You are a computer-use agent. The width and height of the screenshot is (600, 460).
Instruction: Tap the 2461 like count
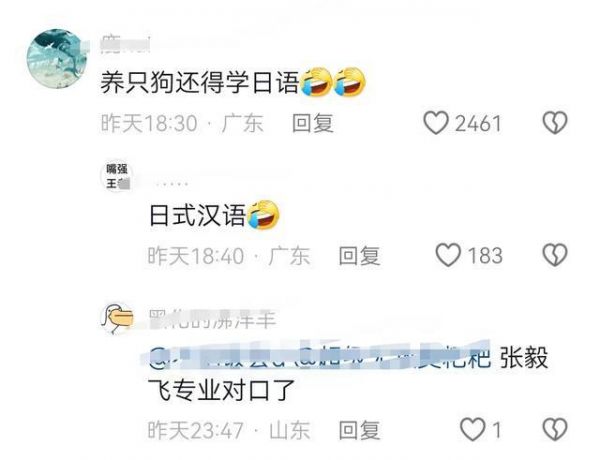click(478, 124)
